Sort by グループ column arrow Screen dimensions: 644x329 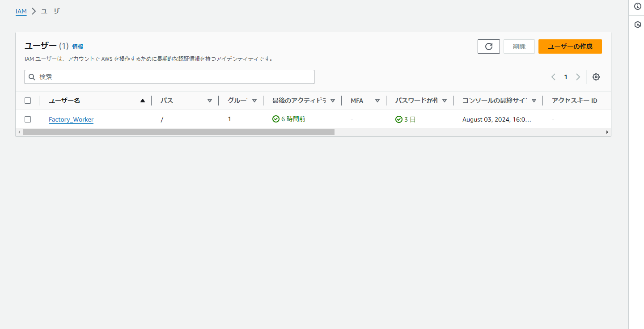point(254,101)
